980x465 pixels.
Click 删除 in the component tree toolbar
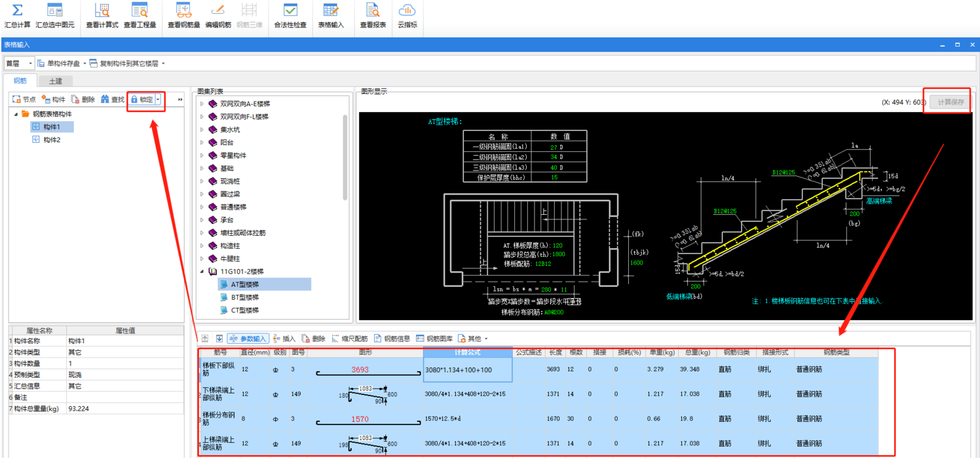pos(83,100)
